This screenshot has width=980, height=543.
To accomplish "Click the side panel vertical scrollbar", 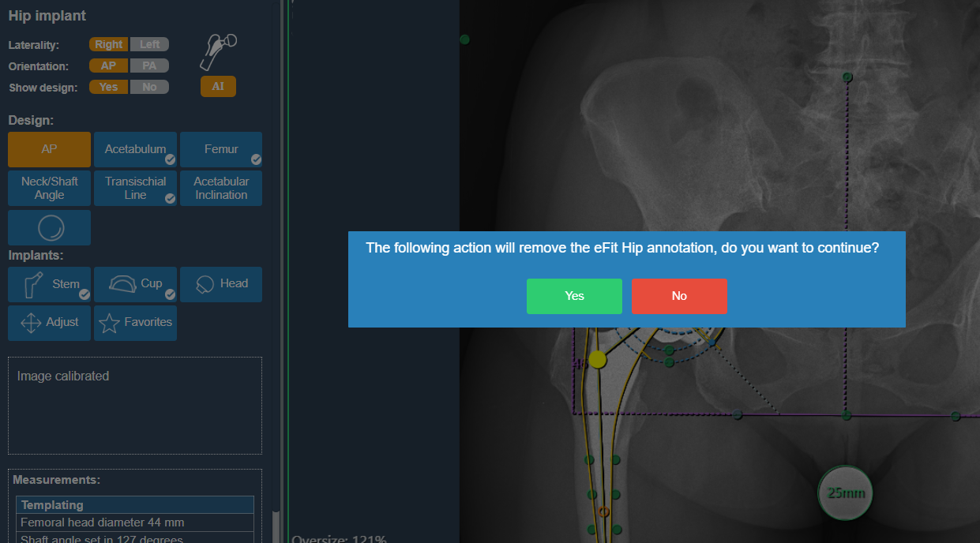I will [x=276, y=525].
